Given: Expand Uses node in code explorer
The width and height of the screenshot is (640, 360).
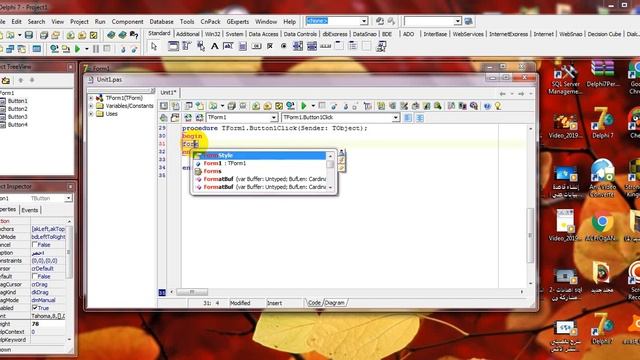Looking at the screenshot, I should point(91,114).
